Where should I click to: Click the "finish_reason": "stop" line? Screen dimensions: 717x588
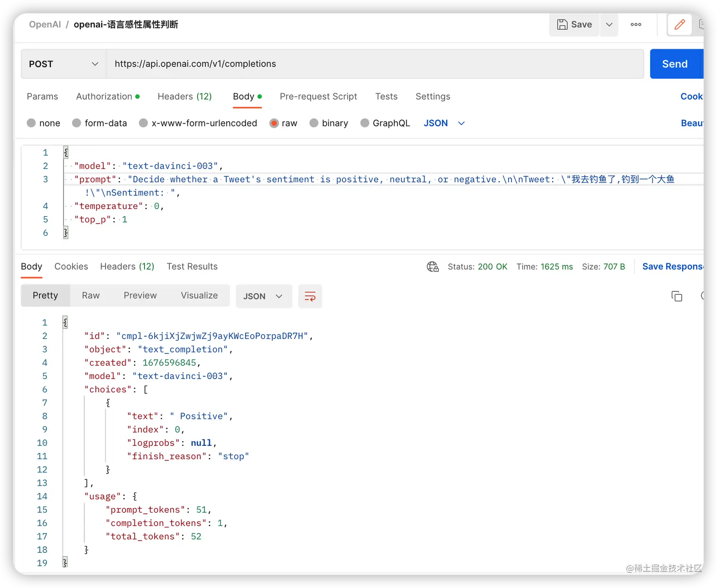tap(188, 456)
